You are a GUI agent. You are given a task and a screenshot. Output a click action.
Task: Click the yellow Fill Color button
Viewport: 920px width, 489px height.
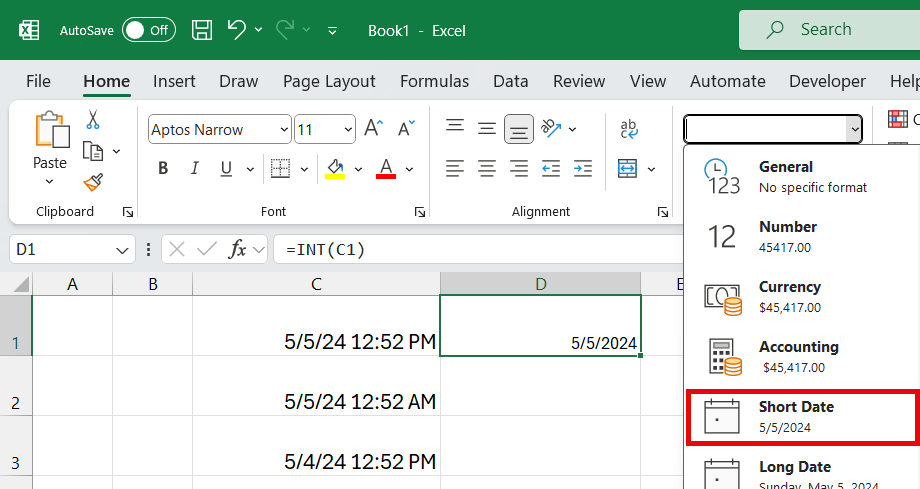(x=335, y=168)
